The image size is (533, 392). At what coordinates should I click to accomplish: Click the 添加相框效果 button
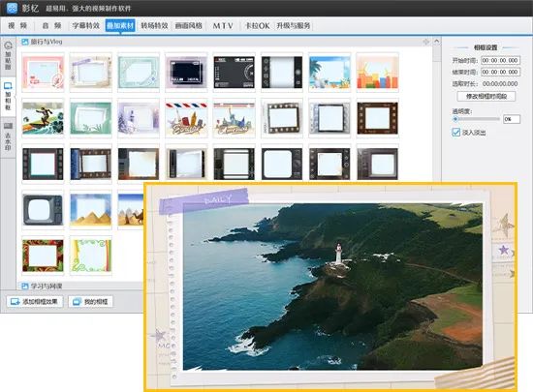pos(35,301)
